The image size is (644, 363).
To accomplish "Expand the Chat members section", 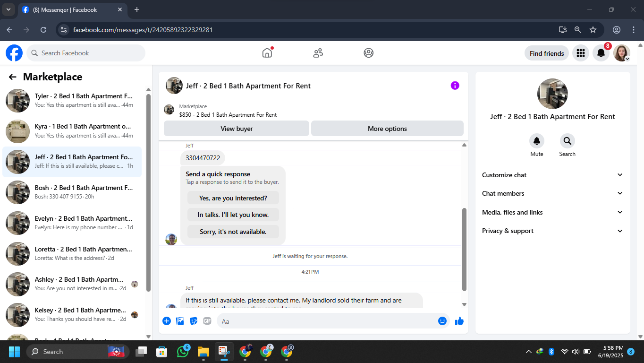I will point(552,193).
